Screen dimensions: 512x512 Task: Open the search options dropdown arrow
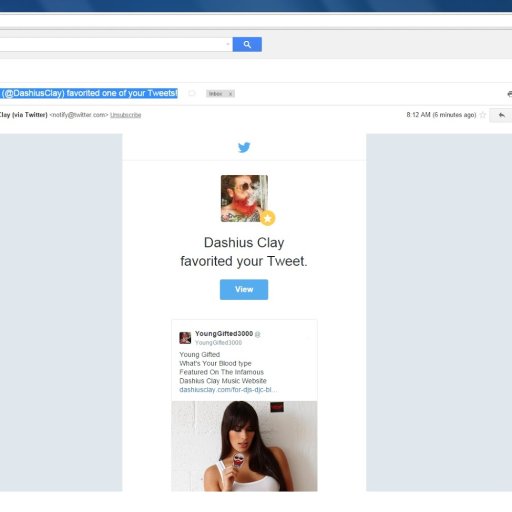[228, 44]
